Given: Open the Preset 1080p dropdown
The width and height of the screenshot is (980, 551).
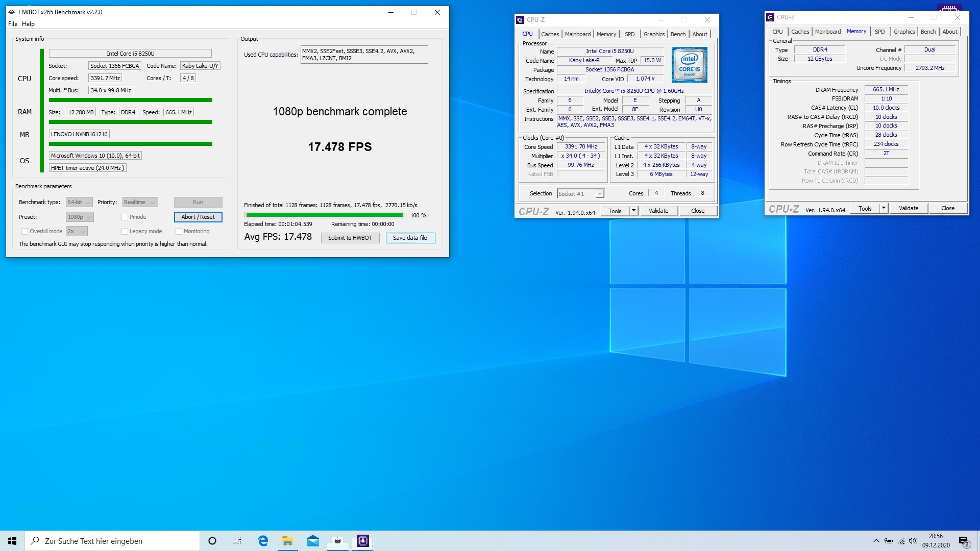Looking at the screenshot, I should point(80,217).
